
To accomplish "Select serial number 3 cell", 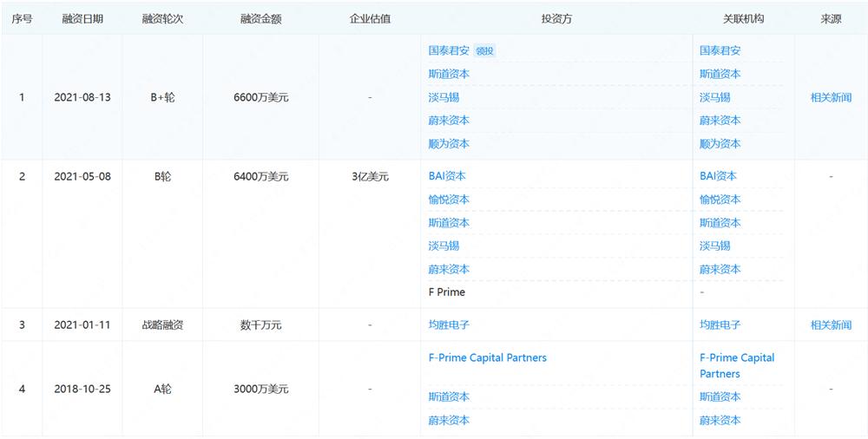I will (x=22, y=325).
